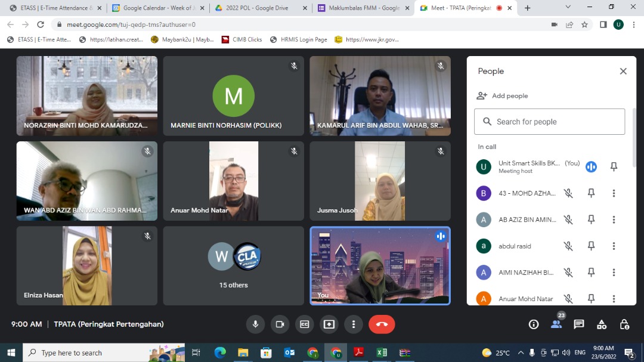
Task: Open more options for AIMI NAZIHAH
Action: 614,273
